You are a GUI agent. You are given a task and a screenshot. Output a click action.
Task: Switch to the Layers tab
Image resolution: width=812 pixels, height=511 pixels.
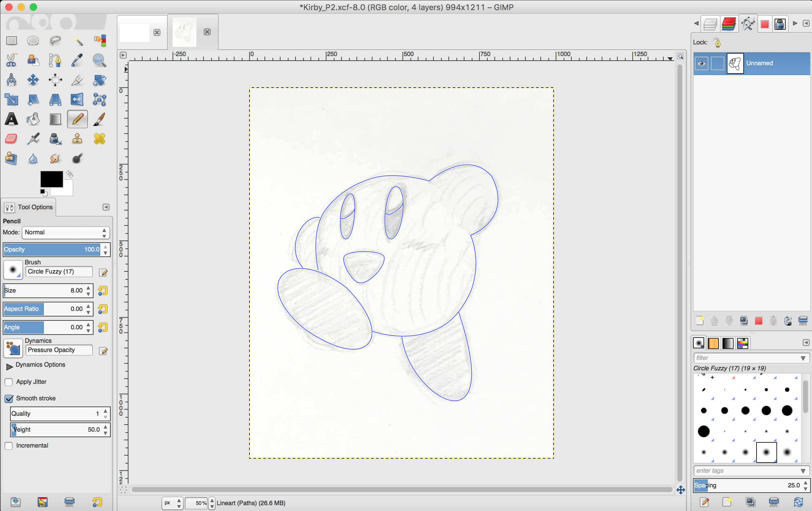coord(710,24)
